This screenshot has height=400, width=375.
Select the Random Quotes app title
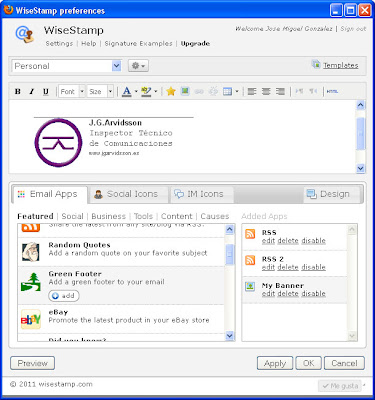(79, 245)
